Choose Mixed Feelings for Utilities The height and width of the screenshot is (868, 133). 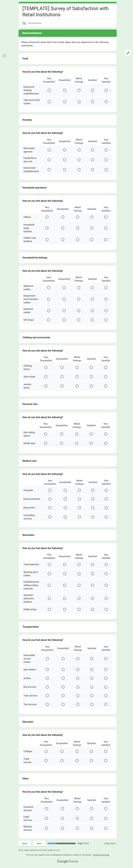pyautogui.click(x=77, y=217)
